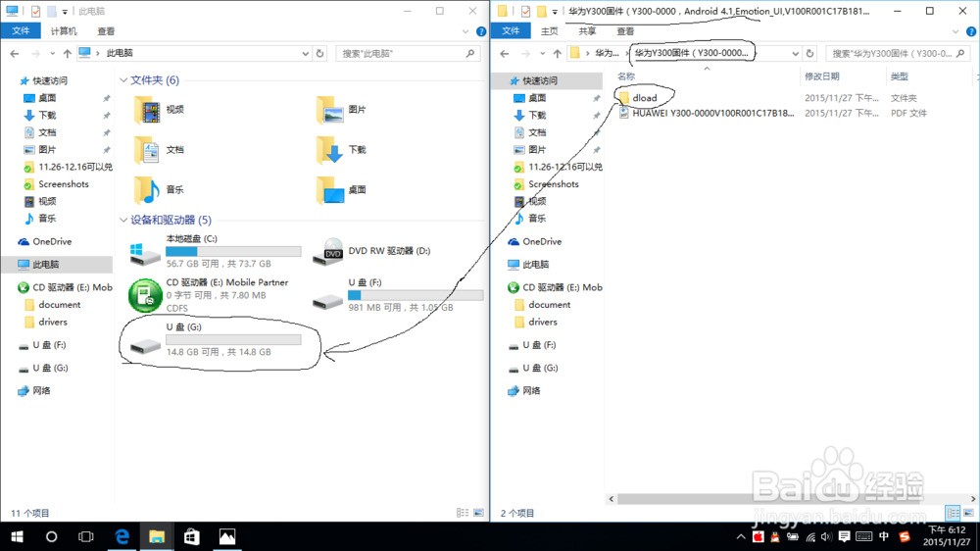Select This PC in right window sidebar
The width and height of the screenshot is (980, 551).
536,265
